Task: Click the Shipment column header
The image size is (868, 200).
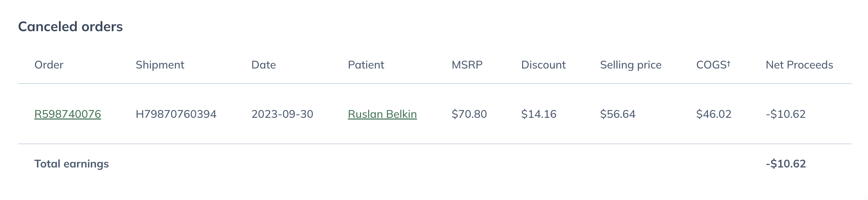Action: point(160,65)
